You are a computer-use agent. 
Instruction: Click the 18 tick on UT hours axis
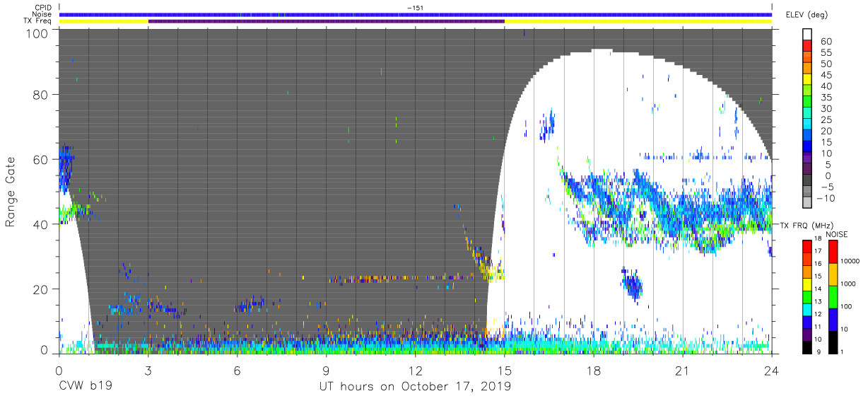tap(594, 371)
